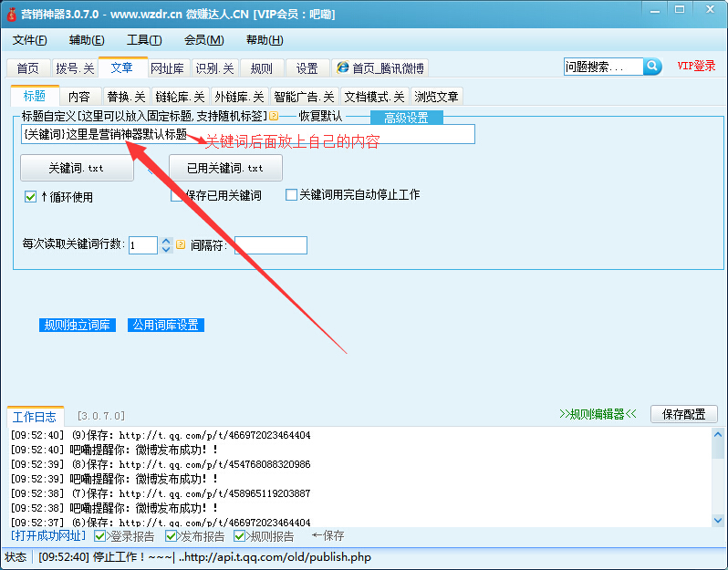Click the version label [3.0.7.0]
This screenshot has height=570, width=728.
(x=101, y=416)
